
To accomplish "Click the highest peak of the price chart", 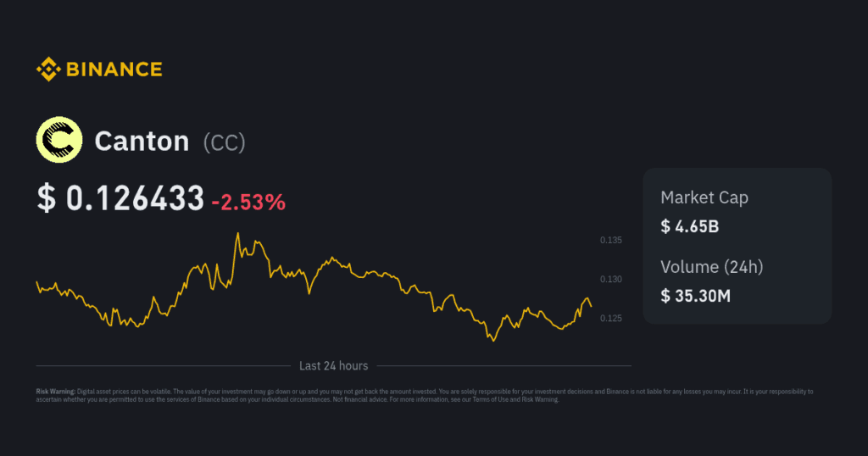I will tap(237, 233).
